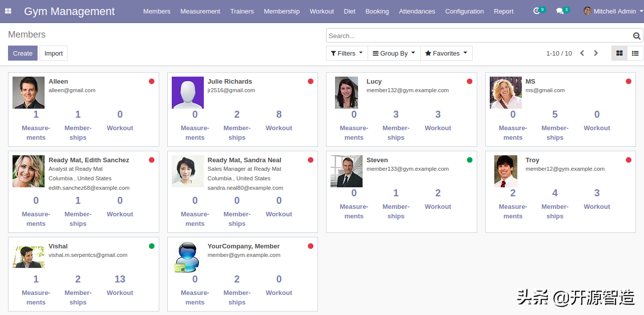Switch to list view

click(x=635, y=53)
